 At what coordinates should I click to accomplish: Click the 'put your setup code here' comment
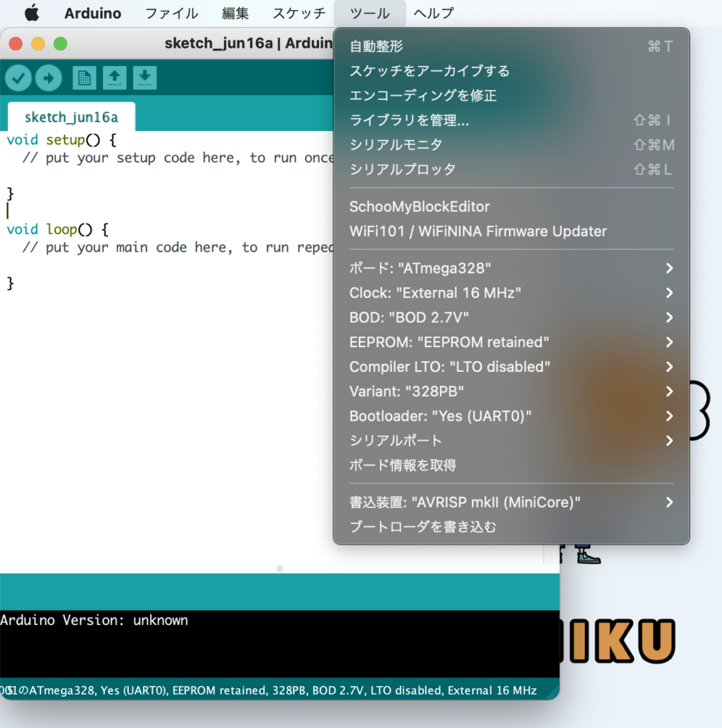(x=178, y=158)
